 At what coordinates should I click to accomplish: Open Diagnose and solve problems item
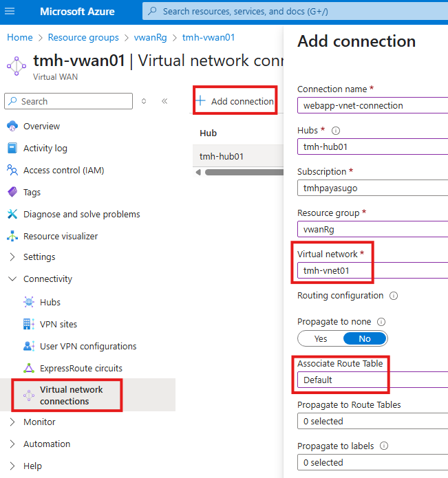point(82,215)
